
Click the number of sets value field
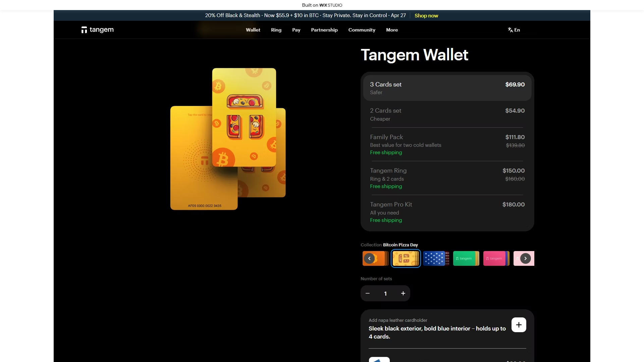click(x=385, y=294)
